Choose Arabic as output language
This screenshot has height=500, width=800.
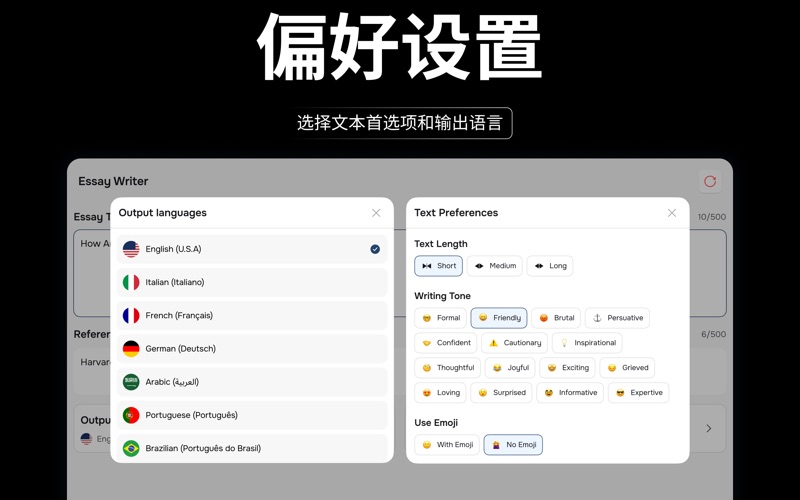click(x=252, y=382)
